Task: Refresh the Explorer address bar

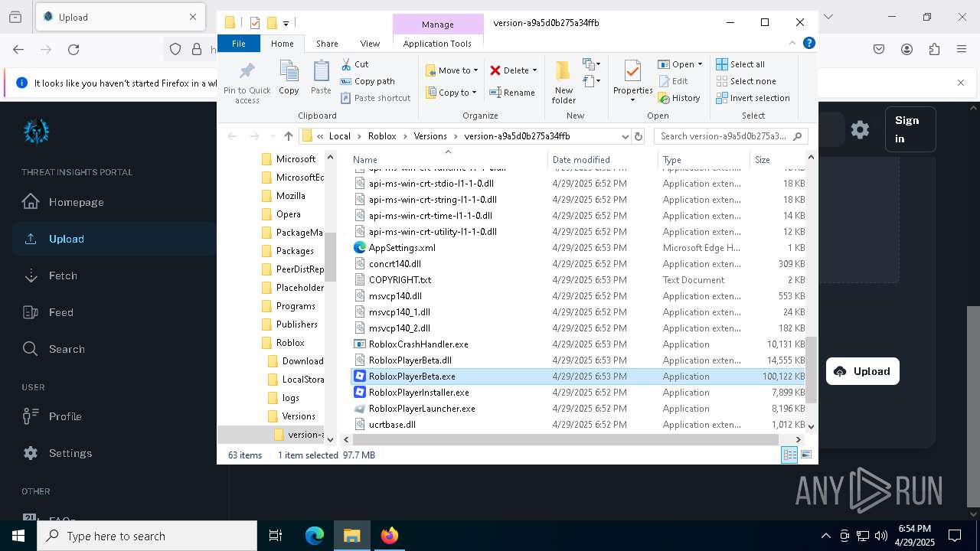Action: 639,136
